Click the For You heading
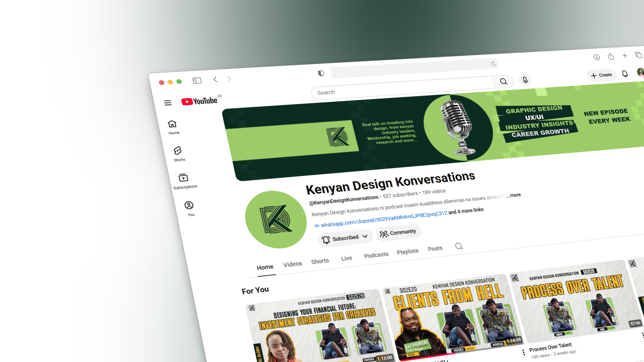Image resolution: width=644 pixels, height=362 pixels. [x=255, y=290]
